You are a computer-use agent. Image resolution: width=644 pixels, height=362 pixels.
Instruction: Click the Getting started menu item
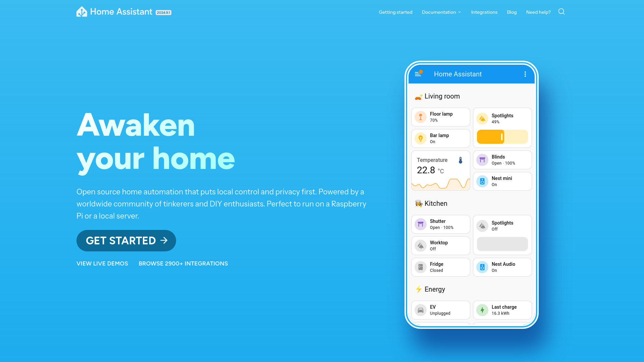click(395, 12)
